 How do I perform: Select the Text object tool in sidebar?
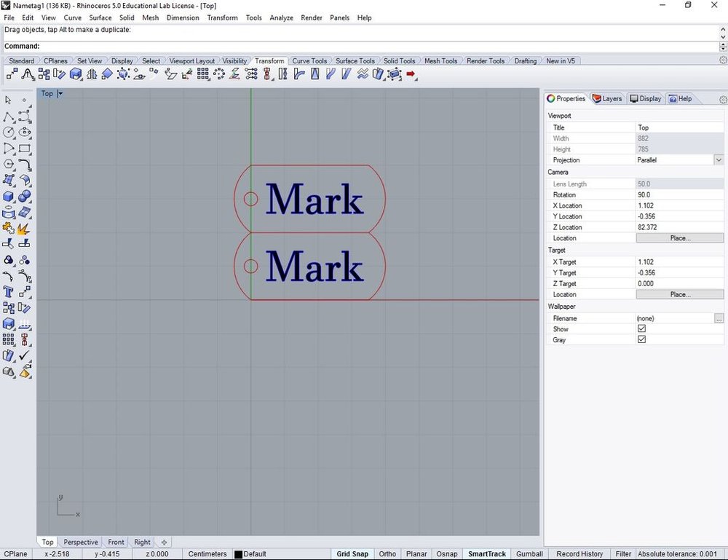coord(8,291)
